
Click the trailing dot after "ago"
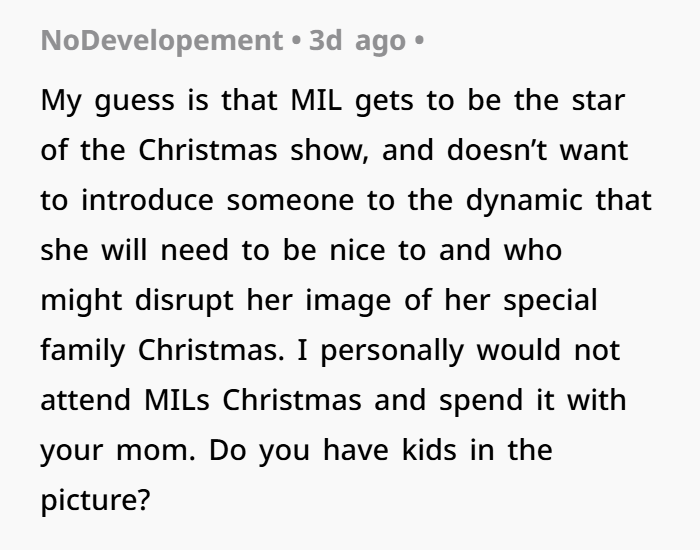point(419,41)
